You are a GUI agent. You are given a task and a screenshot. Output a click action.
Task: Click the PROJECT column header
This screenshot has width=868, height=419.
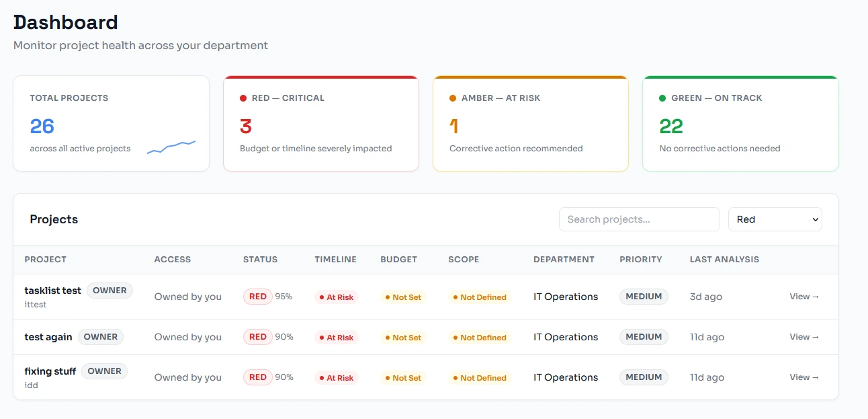pyautogui.click(x=46, y=260)
